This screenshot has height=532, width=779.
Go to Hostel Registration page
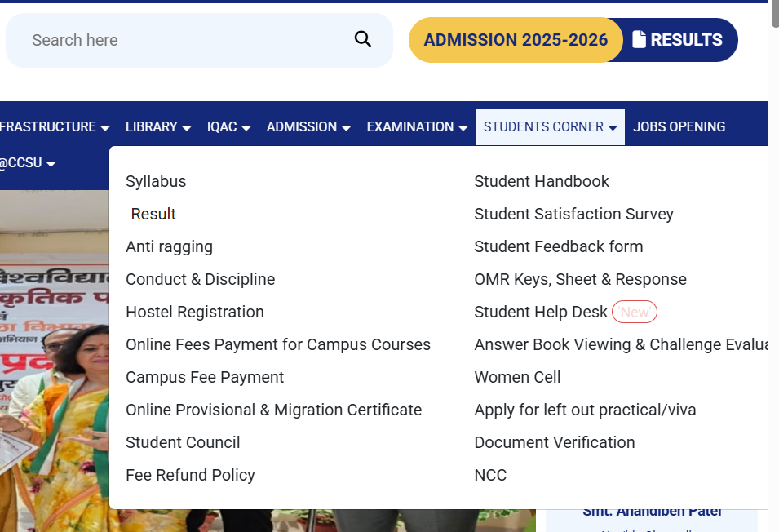click(x=194, y=312)
